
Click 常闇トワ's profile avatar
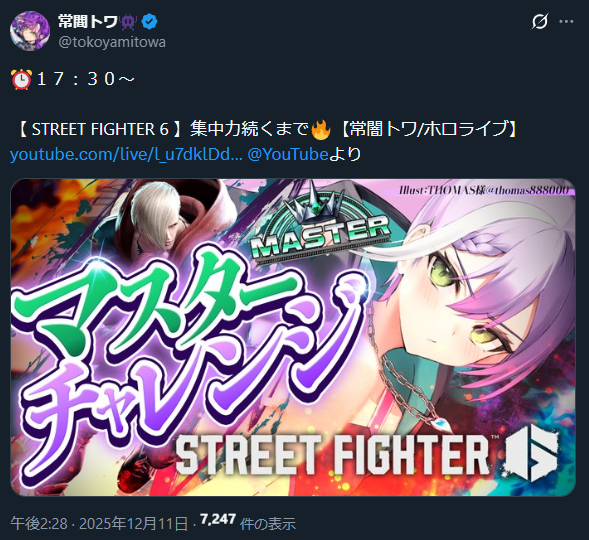tap(30, 31)
